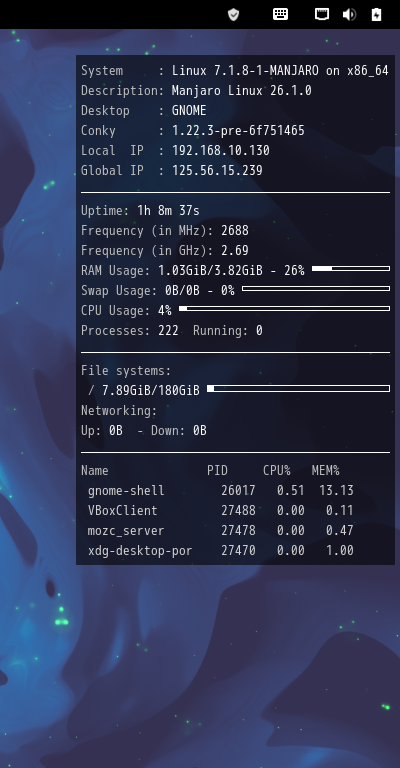Open the keyboard input method icon
Image resolution: width=400 pixels, height=768 pixels.
tap(280, 14)
